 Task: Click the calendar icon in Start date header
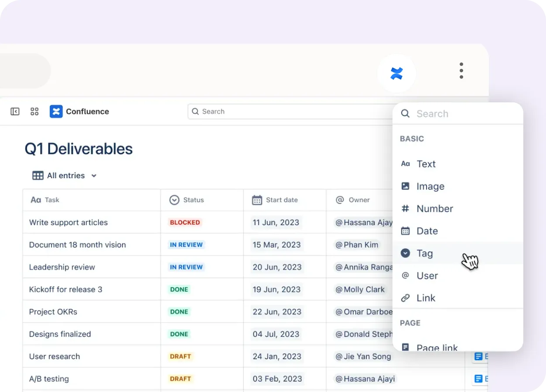tap(257, 200)
